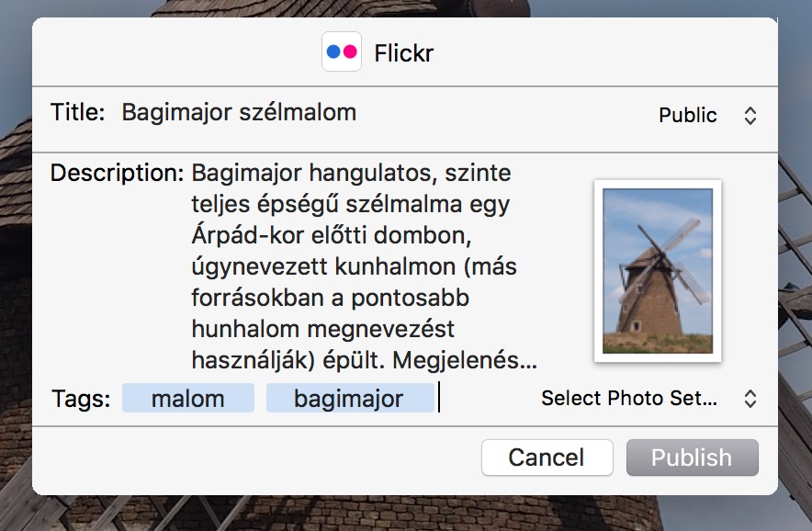This screenshot has width=812, height=531.
Task: Select the malom tag token
Action: (x=188, y=399)
